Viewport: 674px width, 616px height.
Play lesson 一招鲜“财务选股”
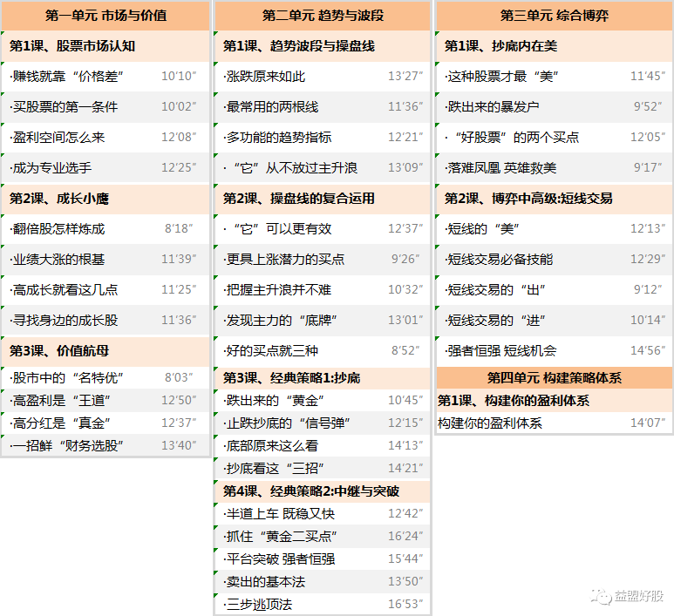click(x=66, y=446)
